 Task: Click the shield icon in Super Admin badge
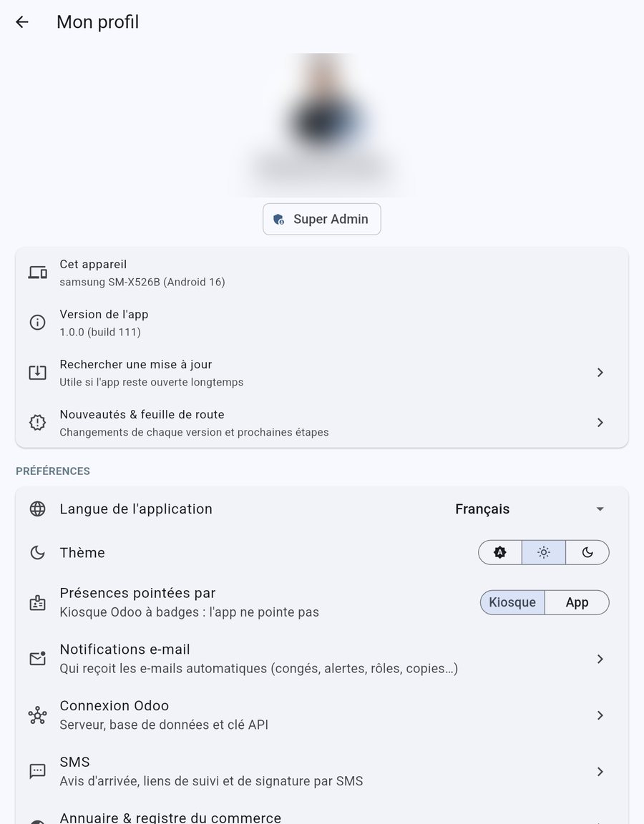coord(278,219)
